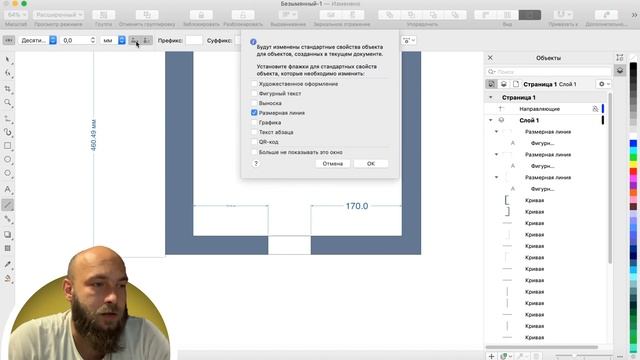
Task: Check the Художественное оформление checkbox
Action: (254, 84)
